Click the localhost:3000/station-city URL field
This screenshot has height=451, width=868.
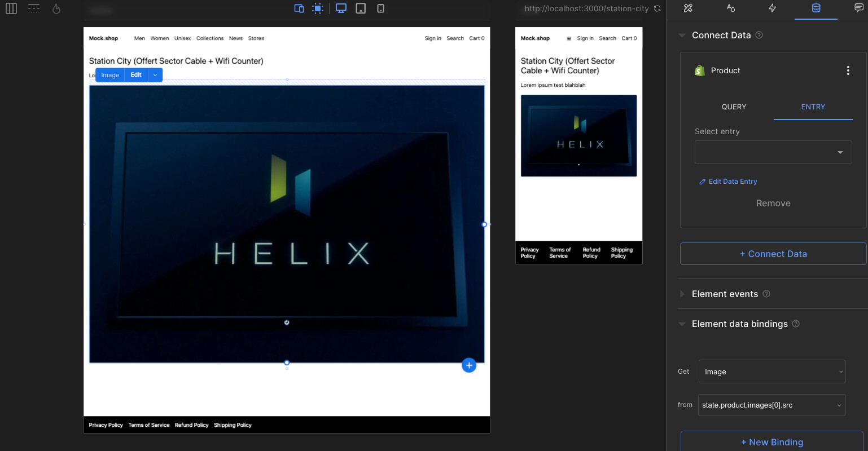coord(586,8)
